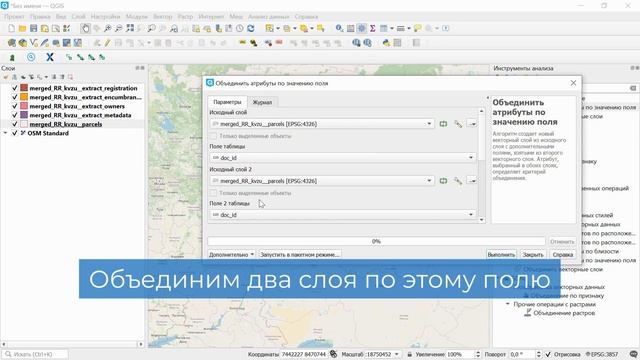Choose the Zoom In magnifier tool

tap(107, 29)
